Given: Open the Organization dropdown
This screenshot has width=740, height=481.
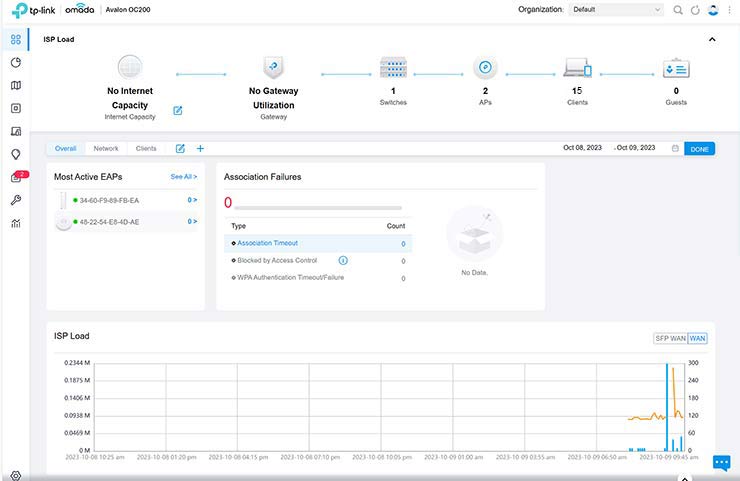Looking at the screenshot, I should pos(616,10).
